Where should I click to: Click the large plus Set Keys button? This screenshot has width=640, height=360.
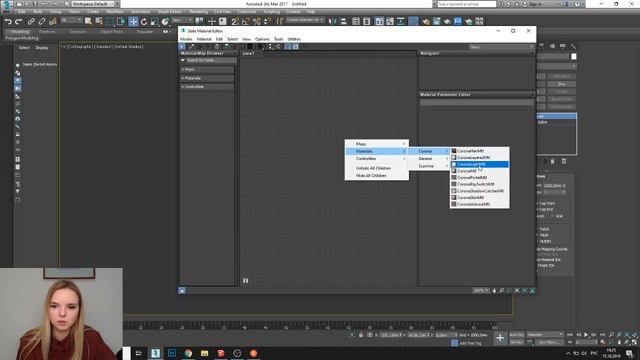500,338
